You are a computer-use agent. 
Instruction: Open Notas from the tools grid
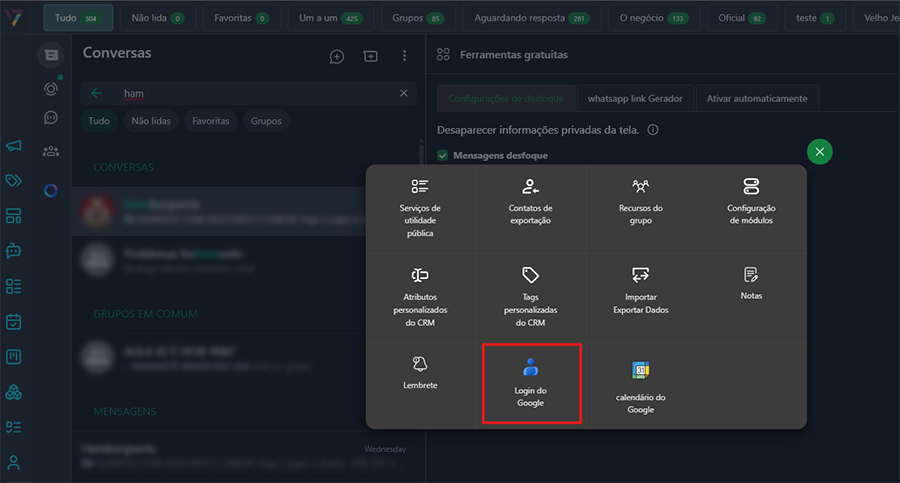751,283
